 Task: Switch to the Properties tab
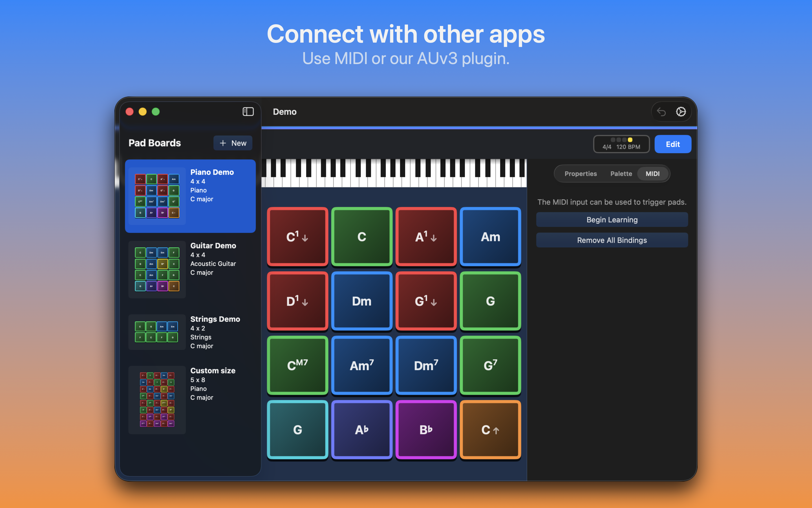[581, 174]
